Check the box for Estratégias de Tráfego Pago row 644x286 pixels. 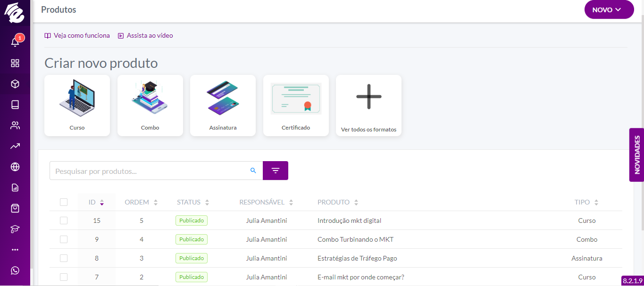(x=64, y=258)
